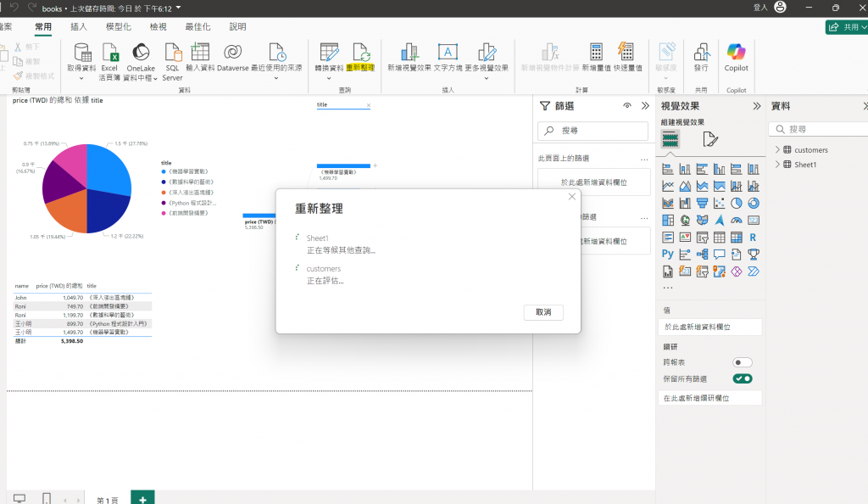Open the title bar file name dropdown arrow
Viewport: 868px width, 504px height.
(178, 8)
